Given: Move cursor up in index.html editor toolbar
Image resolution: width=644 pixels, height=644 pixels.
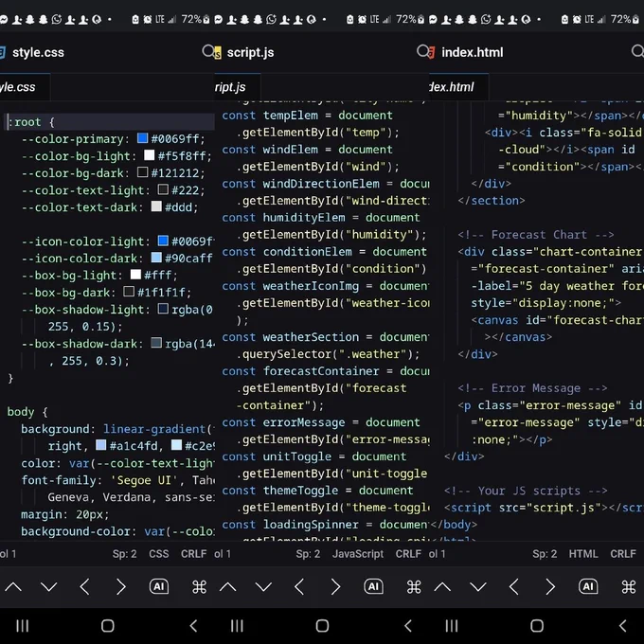Looking at the screenshot, I should click(x=442, y=587).
